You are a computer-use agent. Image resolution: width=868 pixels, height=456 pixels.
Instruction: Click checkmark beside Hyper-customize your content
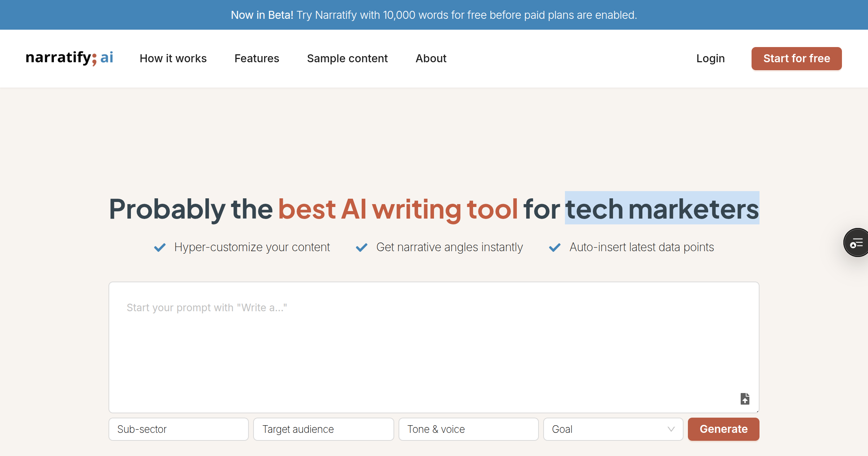(x=160, y=248)
